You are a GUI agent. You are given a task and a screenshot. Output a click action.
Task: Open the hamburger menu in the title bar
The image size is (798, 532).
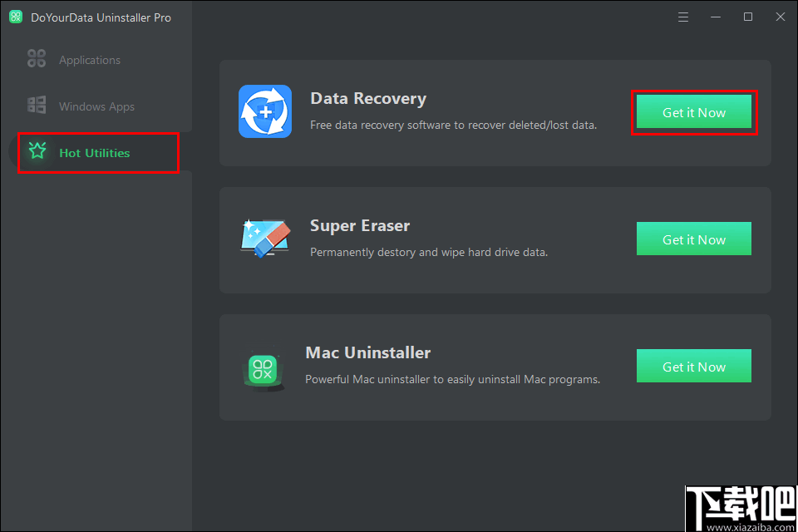[683, 16]
